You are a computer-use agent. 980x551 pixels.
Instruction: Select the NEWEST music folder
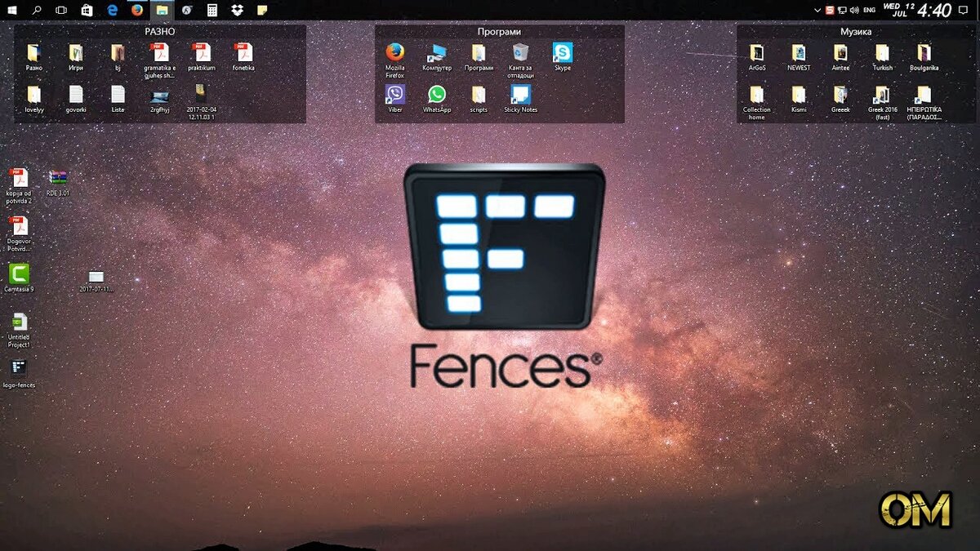click(x=799, y=57)
